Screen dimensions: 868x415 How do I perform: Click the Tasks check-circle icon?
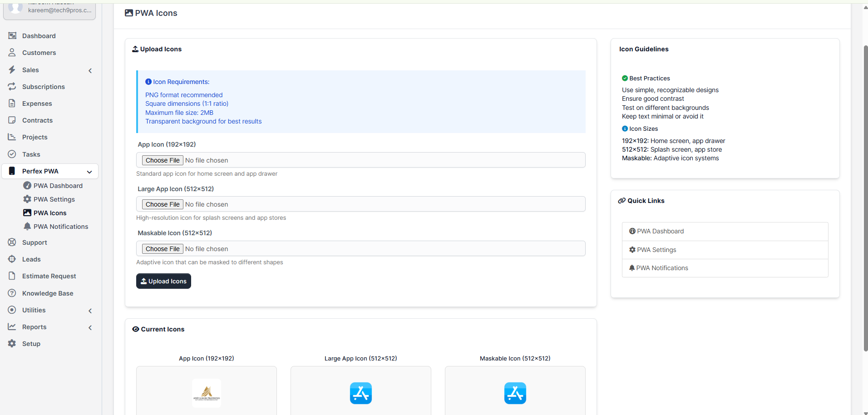coord(12,154)
